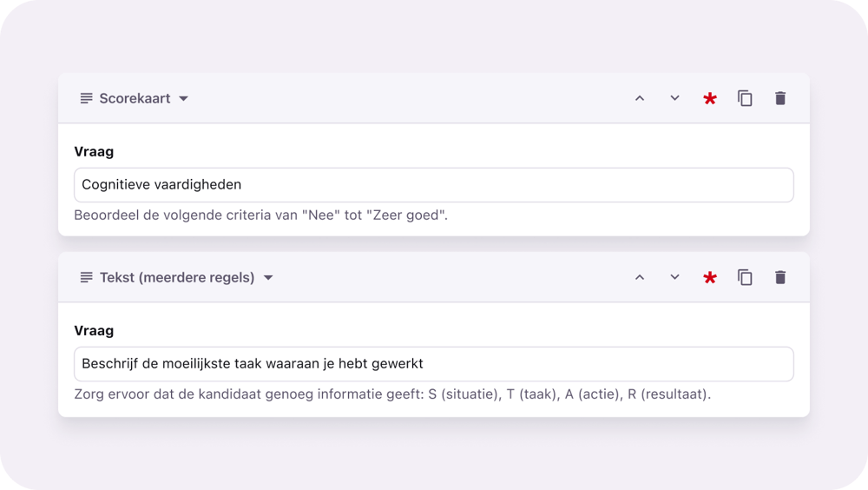
Task: Open the dropdown arrow beside Tekst (meerdere regels)
Action: tap(268, 278)
